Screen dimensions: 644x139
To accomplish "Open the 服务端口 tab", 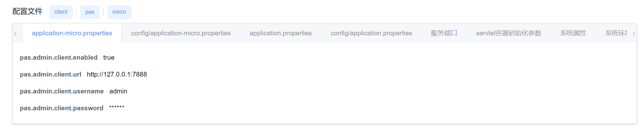I will click(444, 33).
